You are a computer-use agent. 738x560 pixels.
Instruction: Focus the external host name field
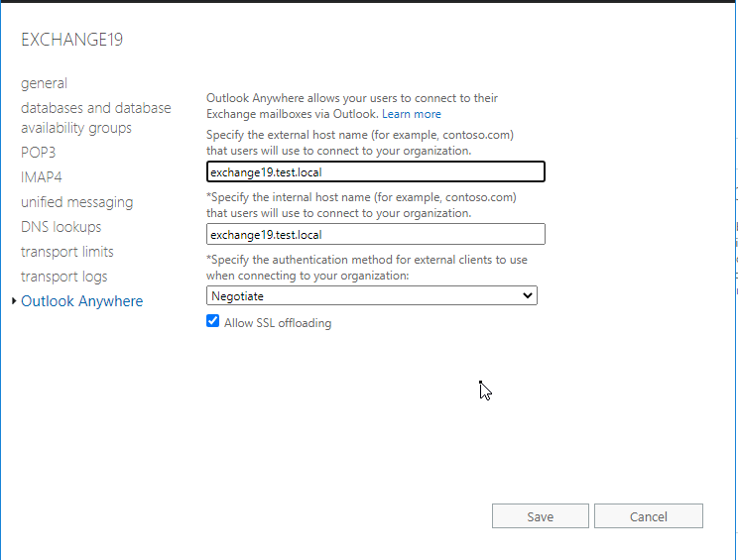(x=376, y=171)
